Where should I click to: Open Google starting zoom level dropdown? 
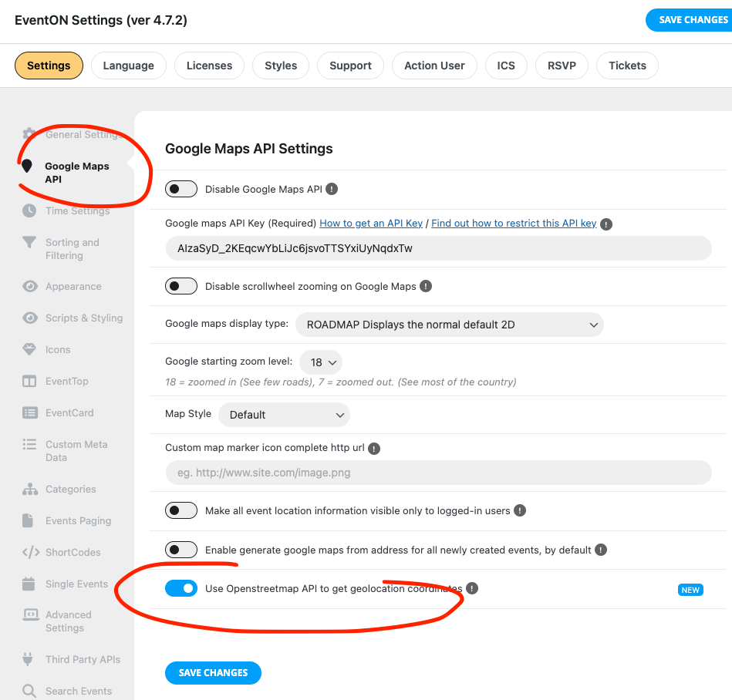321,362
